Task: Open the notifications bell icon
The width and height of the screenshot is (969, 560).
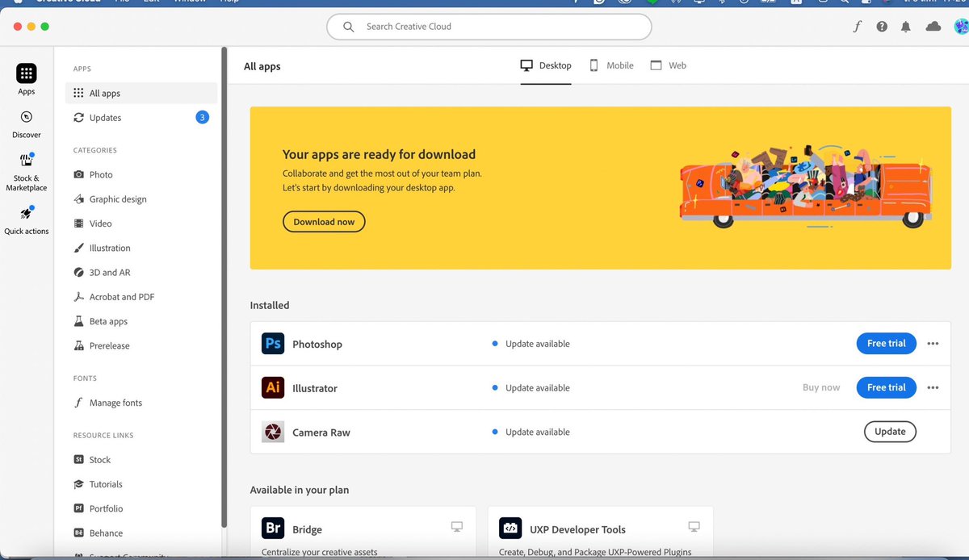Action: [x=906, y=27]
